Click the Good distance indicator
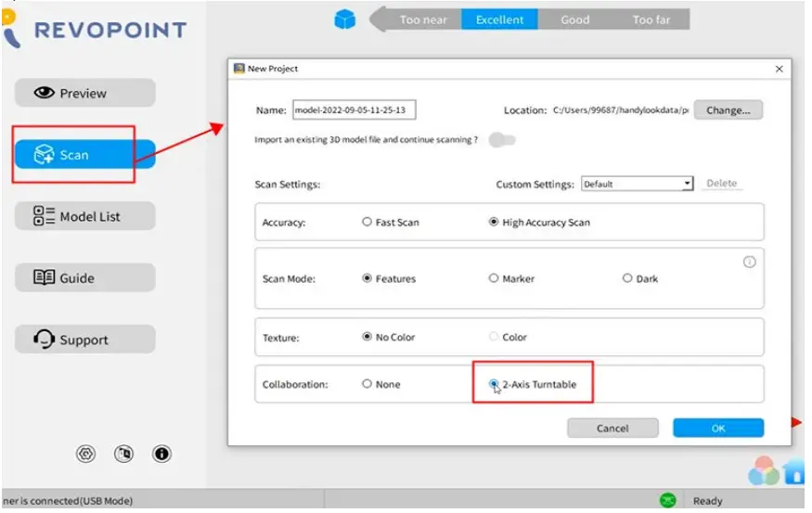This screenshot has height=513, width=812. (574, 19)
